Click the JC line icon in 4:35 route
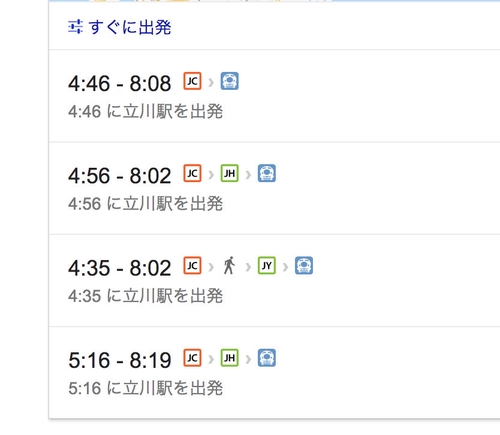The image size is (500, 435). click(192, 266)
